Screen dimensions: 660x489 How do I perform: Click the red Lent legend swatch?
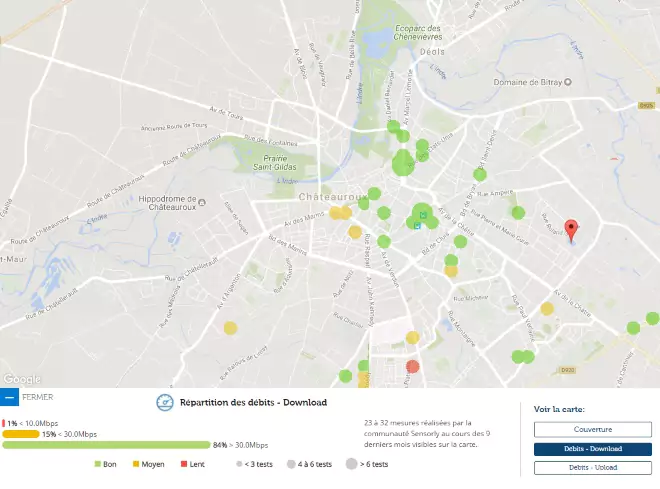(x=184, y=464)
